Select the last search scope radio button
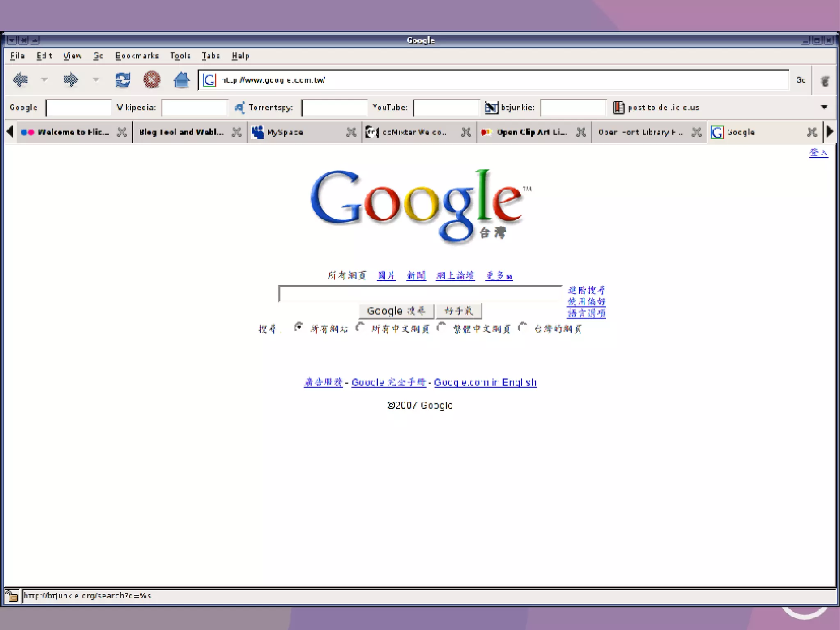Viewport: 840px width, 630px height. point(523,327)
